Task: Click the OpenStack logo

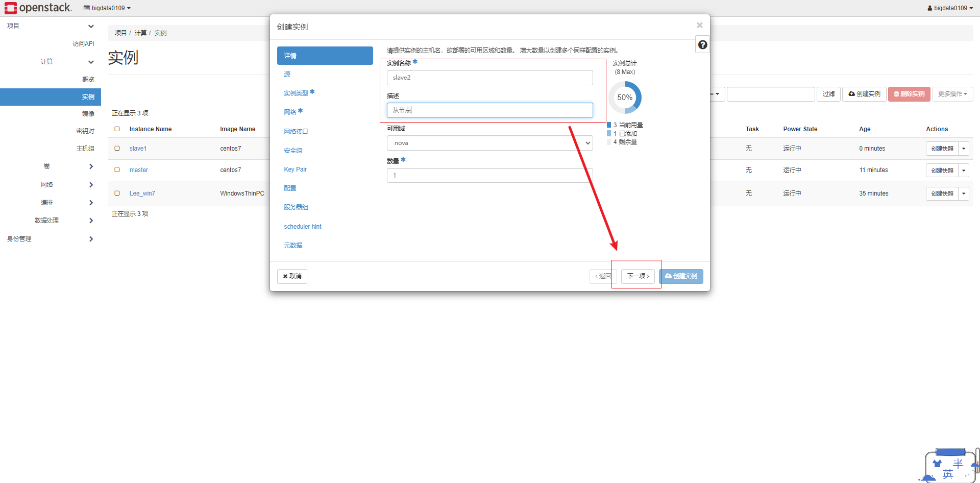Action: 38,8
